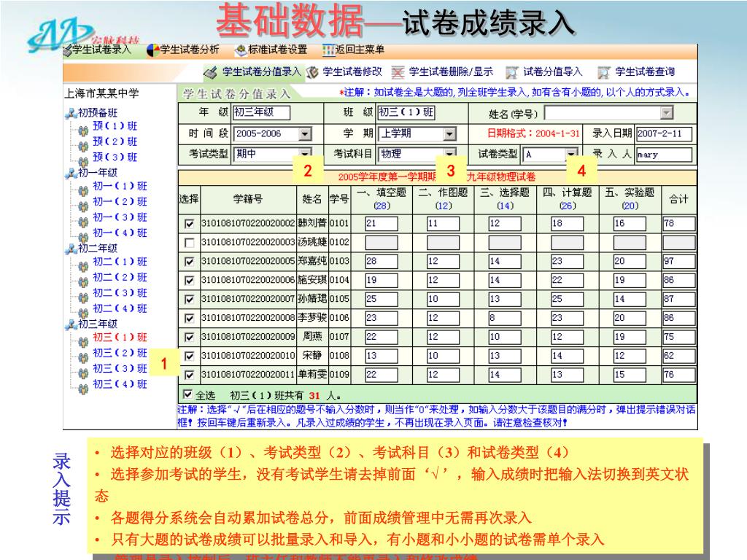Check the checkbox for student 0102
The height and width of the screenshot is (560, 747).
(189, 242)
